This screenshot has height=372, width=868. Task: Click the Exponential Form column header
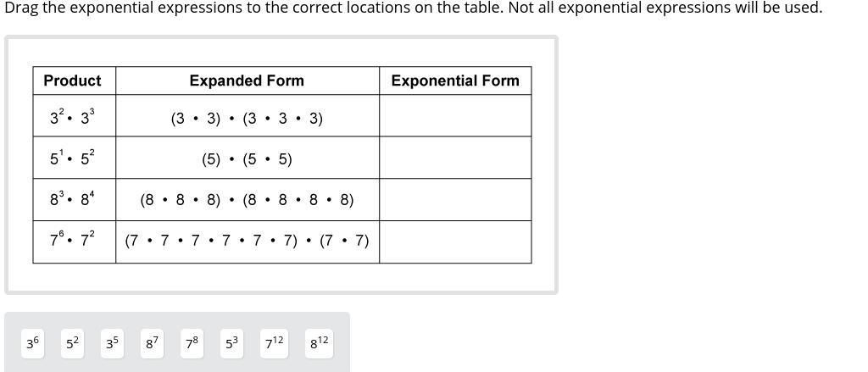455,81
